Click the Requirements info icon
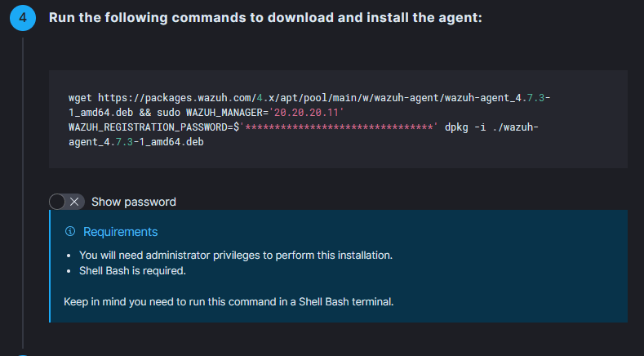Image resolution: width=644 pixels, height=356 pixels. pos(70,232)
